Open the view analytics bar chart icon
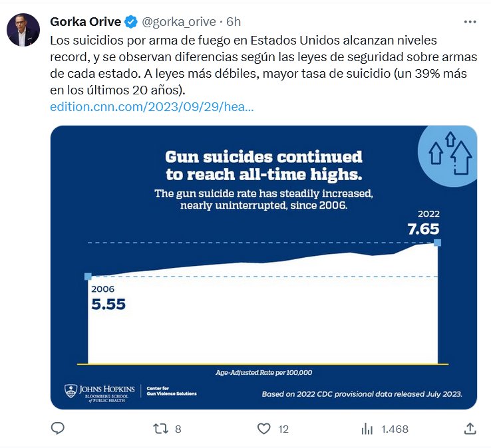491x448 pixels. point(367,429)
